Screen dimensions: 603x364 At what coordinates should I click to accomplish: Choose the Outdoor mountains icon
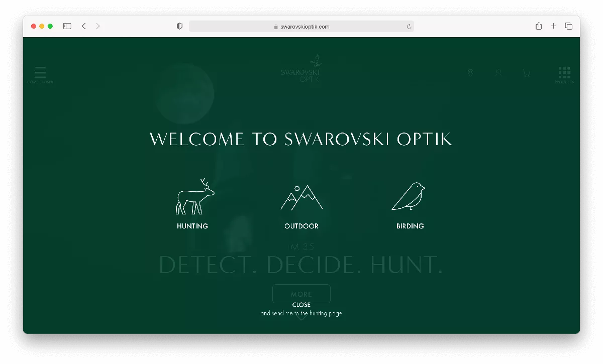[x=301, y=197]
